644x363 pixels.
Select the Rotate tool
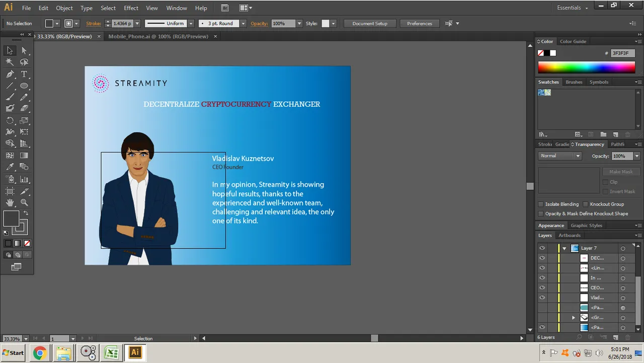(x=10, y=120)
